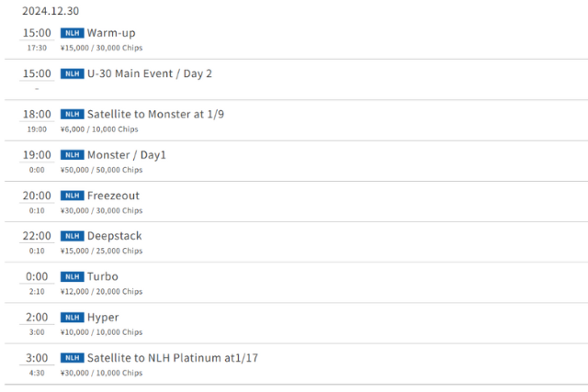Click the NLH badge beside Hyper

pos(72,317)
